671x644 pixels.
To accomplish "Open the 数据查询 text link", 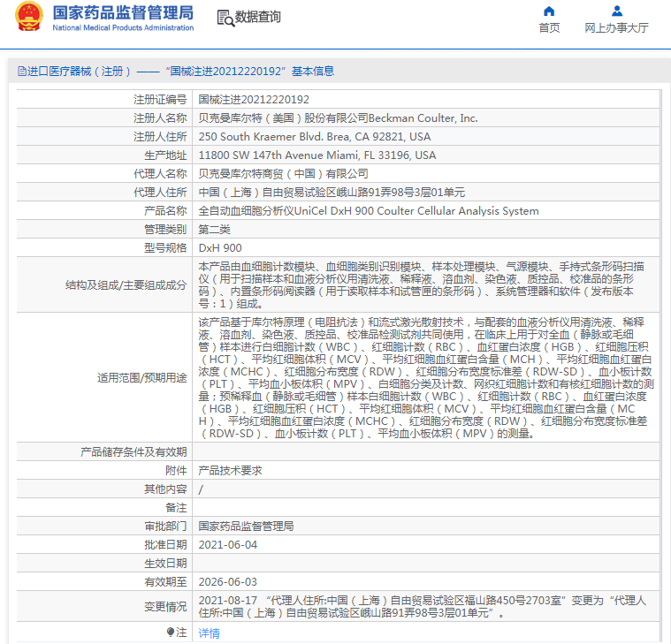I will tap(258, 18).
